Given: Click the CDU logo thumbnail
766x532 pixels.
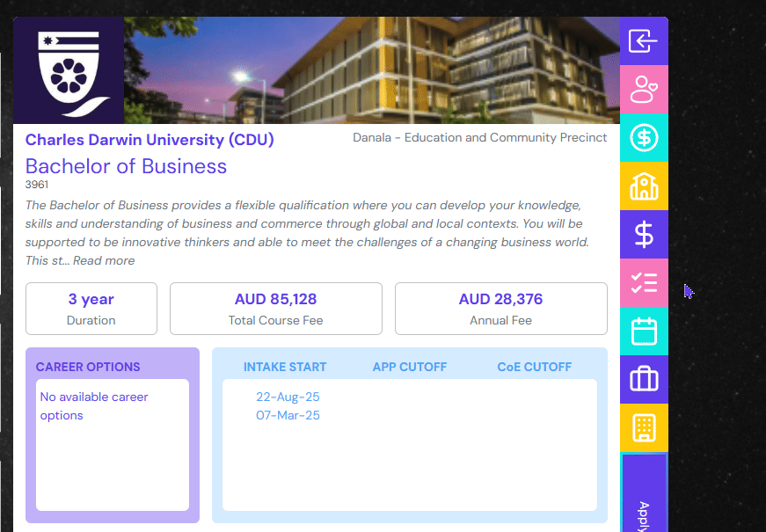Looking at the screenshot, I should tap(69, 70).
